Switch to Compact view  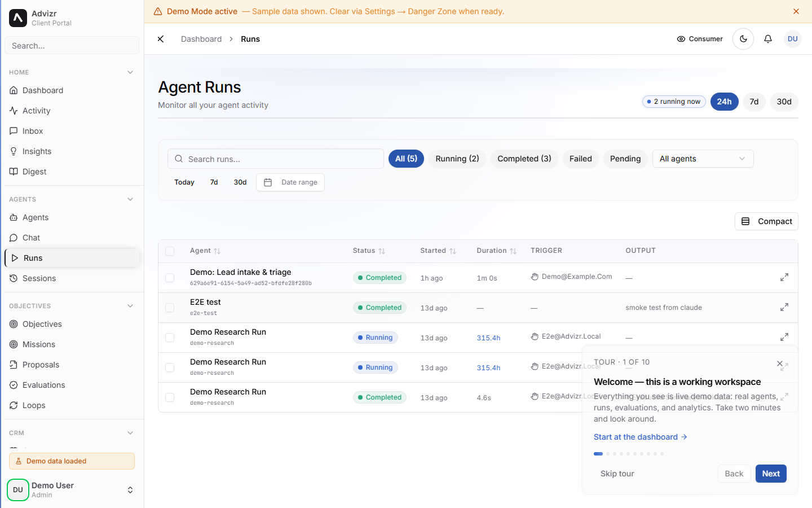(x=766, y=221)
